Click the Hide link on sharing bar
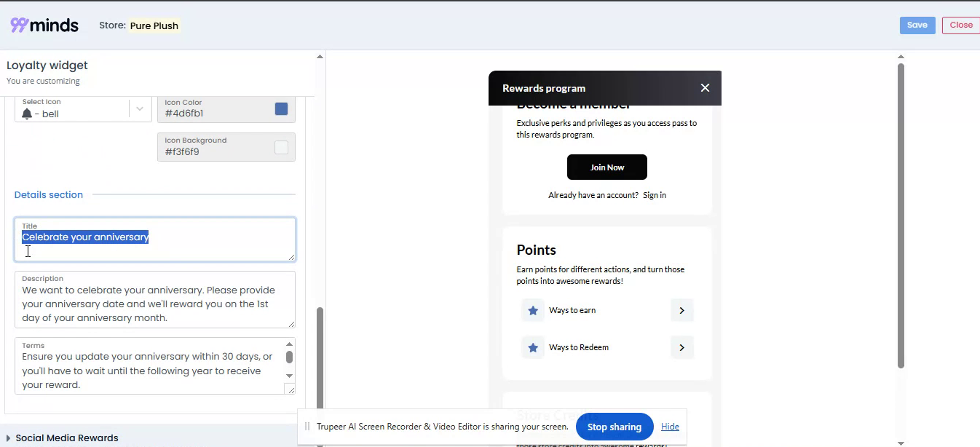The width and height of the screenshot is (980, 447). 670,427
